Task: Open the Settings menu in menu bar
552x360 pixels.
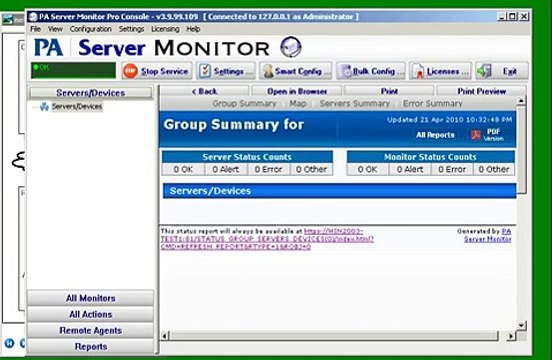Action: click(131, 29)
